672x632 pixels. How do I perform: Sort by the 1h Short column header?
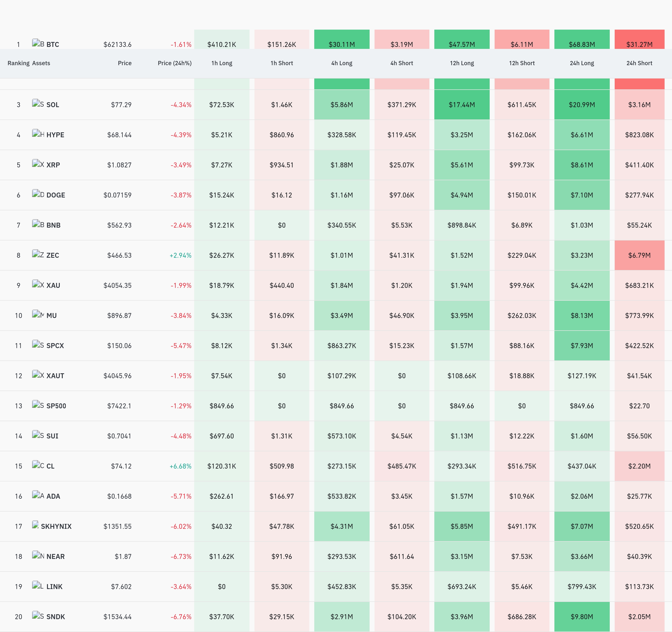point(282,63)
